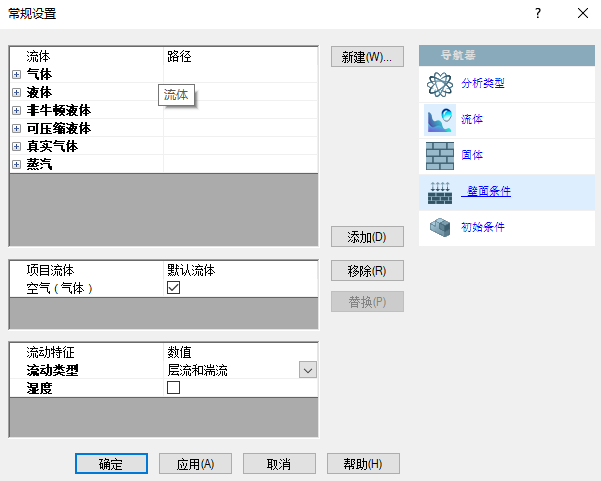Click the 流体 column header in fluid list

pos(38,56)
